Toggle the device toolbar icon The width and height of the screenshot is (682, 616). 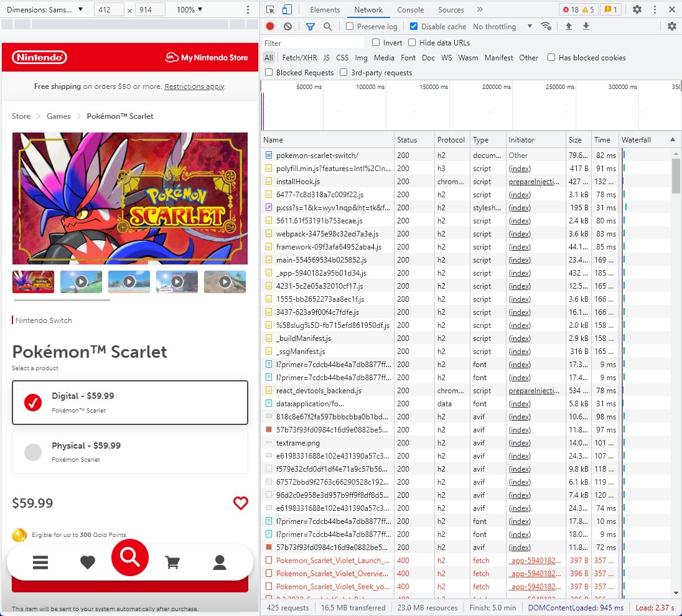tap(287, 9)
